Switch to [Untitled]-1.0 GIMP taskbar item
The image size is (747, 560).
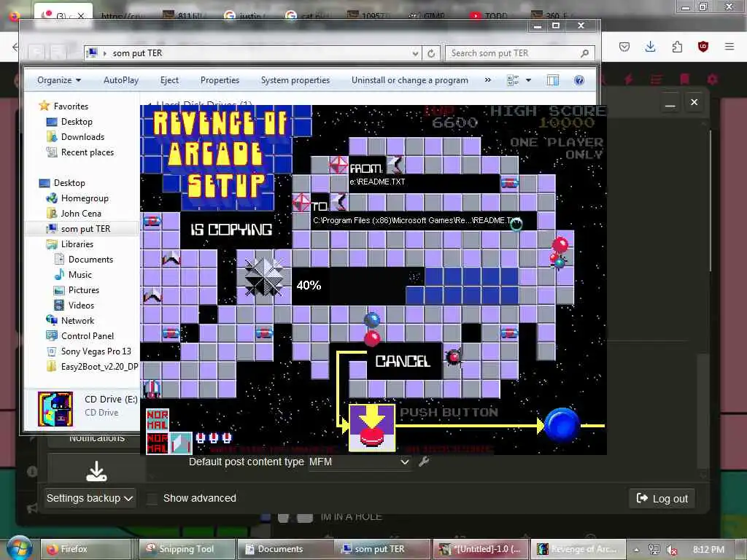(481, 549)
